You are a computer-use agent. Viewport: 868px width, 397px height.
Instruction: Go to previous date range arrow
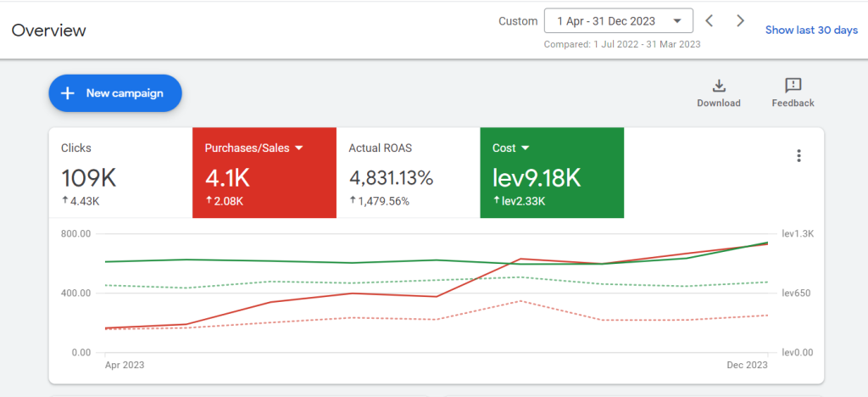[709, 21]
